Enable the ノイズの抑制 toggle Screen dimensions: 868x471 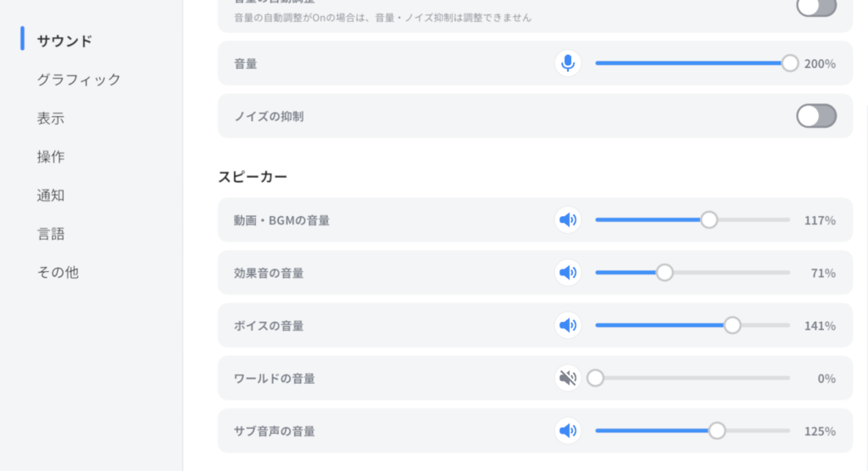point(815,116)
